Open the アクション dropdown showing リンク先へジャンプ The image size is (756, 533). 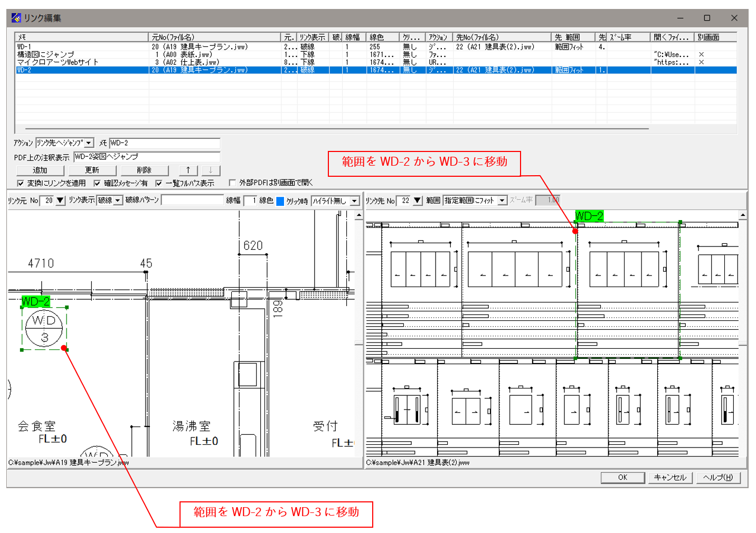click(89, 142)
